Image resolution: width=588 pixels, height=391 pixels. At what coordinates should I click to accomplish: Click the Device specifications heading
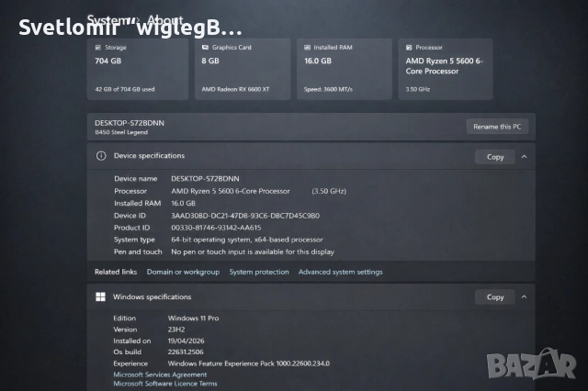pos(149,156)
